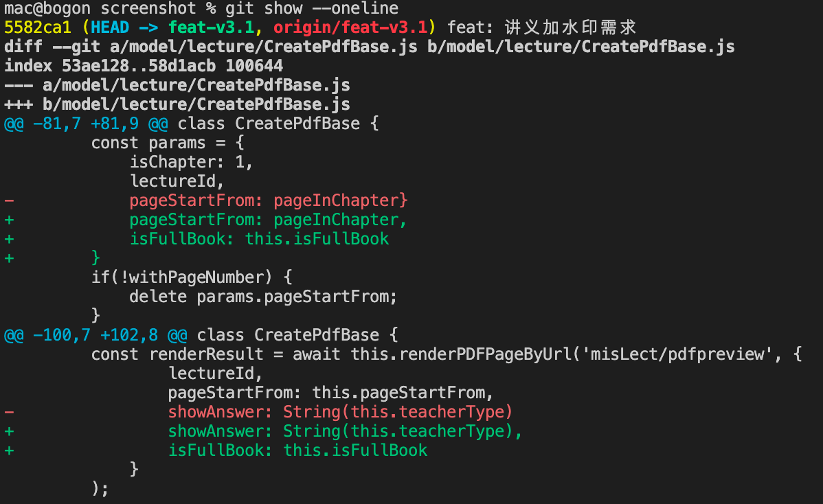Image resolution: width=823 pixels, height=504 pixels.
Task: Click the commit hash 5582ca1
Action: click(37, 27)
